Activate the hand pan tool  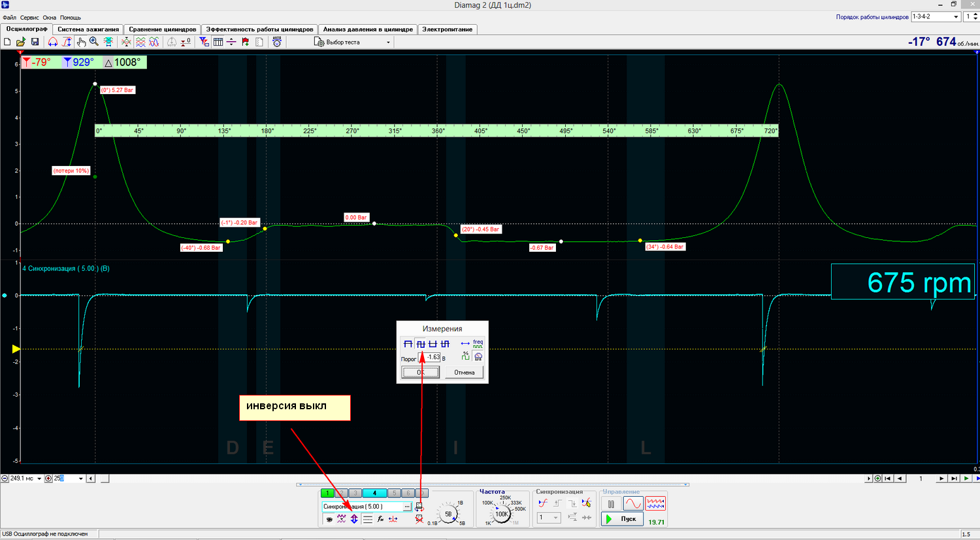click(82, 42)
